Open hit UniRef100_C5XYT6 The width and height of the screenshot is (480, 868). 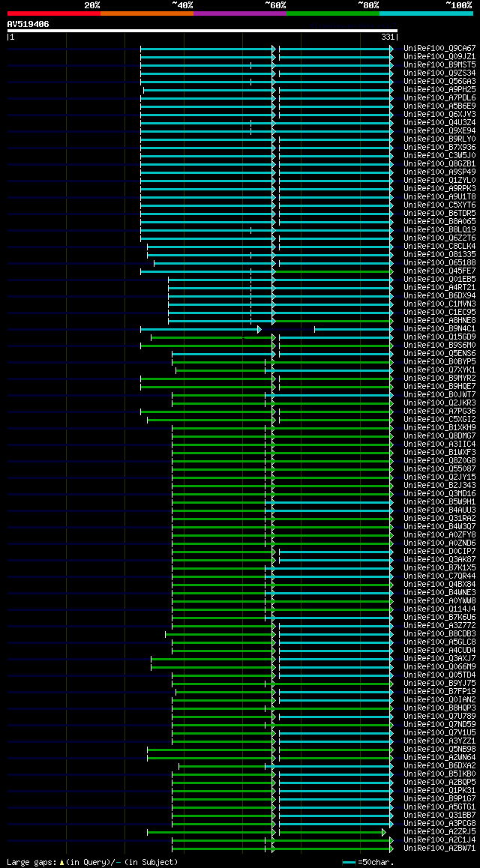coord(439,205)
